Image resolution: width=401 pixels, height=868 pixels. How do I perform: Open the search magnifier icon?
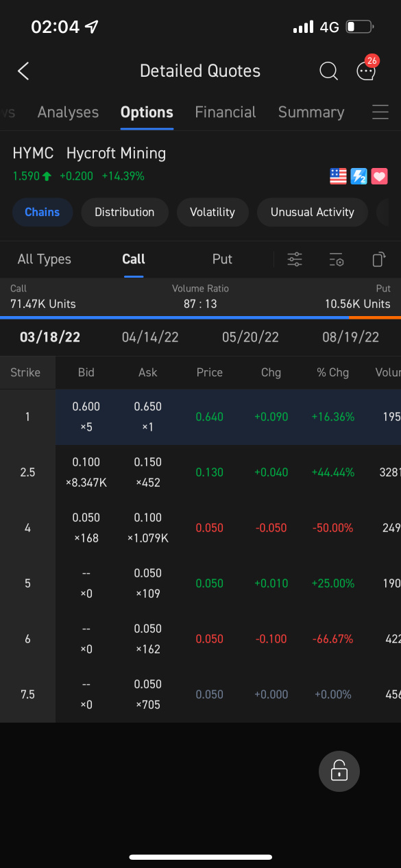[x=328, y=71]
